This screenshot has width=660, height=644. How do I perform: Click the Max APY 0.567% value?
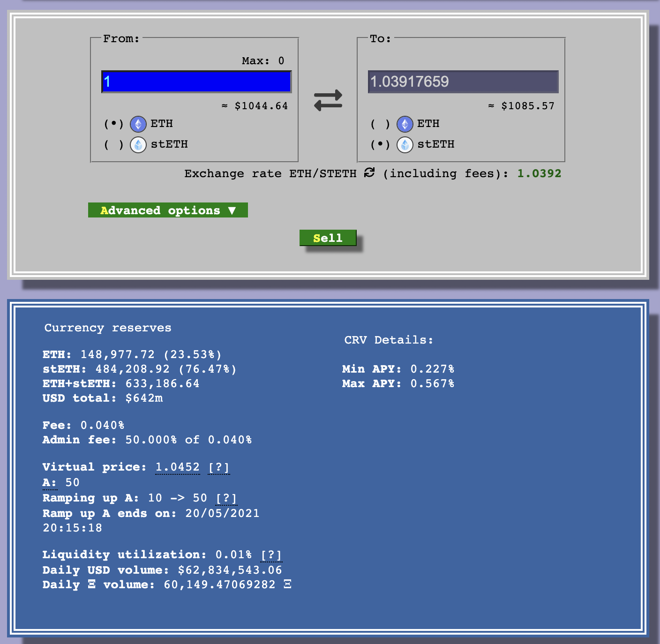[398, 384]
